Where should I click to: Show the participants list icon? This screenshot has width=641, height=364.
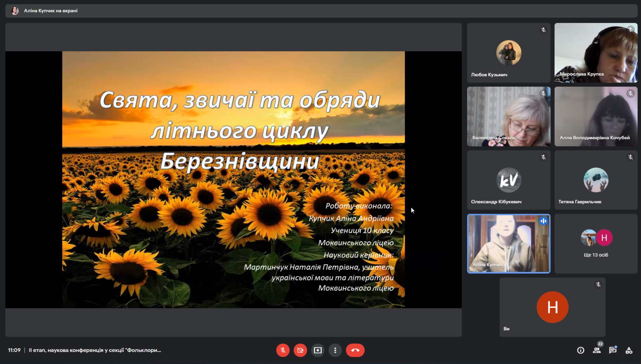pos(597,350)
